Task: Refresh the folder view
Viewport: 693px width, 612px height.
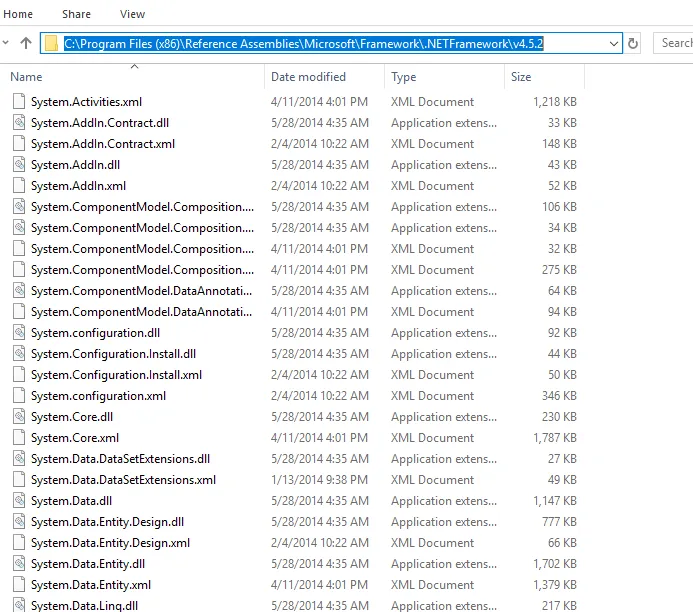Action: (633, 43)
